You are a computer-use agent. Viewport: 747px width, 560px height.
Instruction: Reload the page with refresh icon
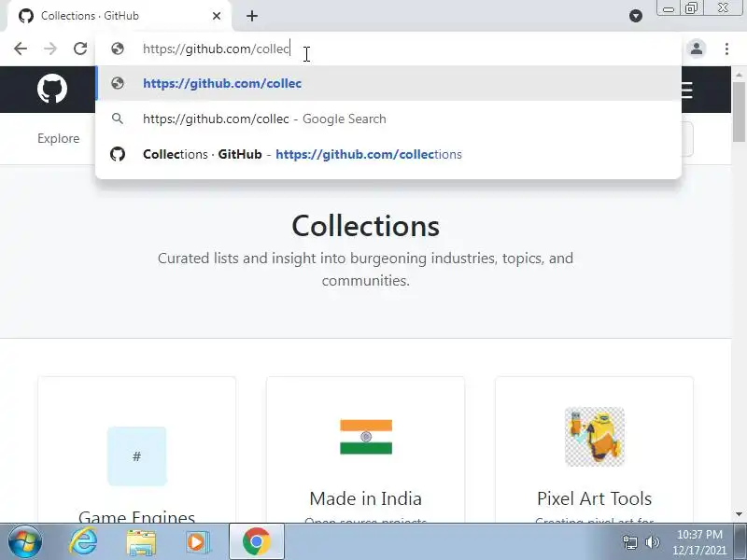[80, 49]
